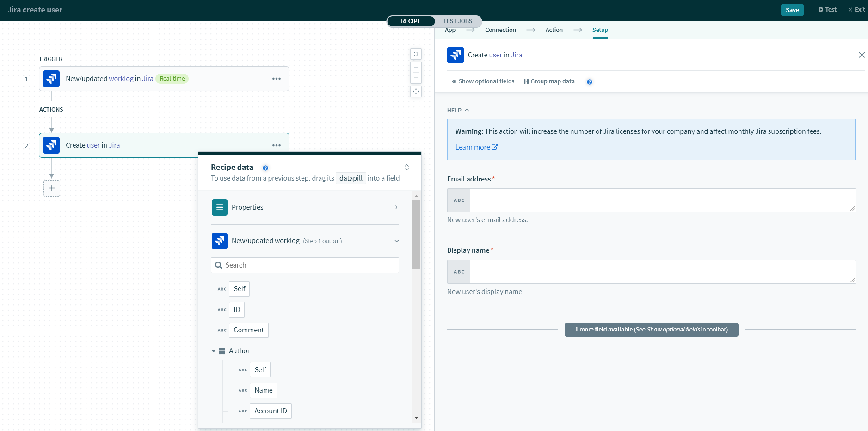The image size is (868, 431).
Task: Open the trigger step three-dot menu
Action: [277, 79]
